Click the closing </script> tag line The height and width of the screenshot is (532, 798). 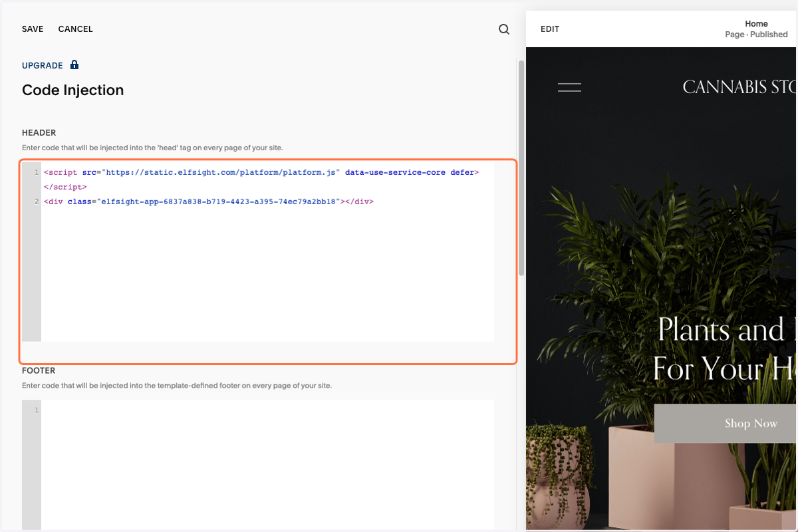click(x=65, y=187)
